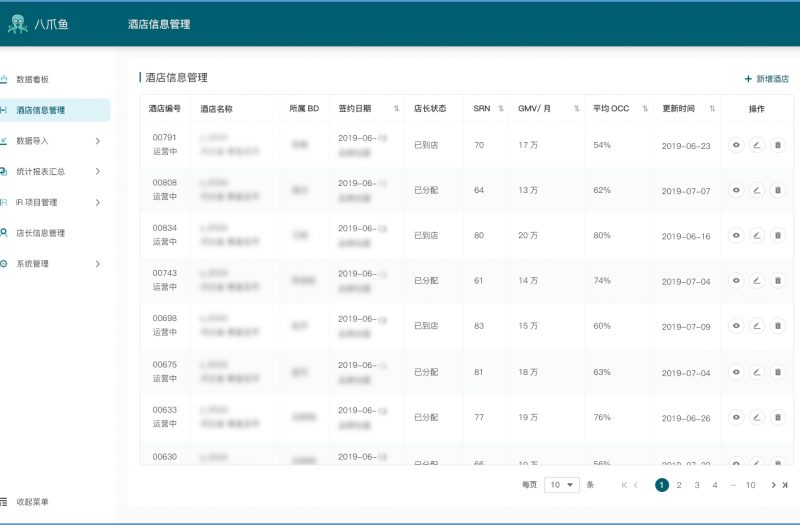The image size is (800, 525).
Task: Open 数据看板 in the sidebar
Action: [32, 79]
